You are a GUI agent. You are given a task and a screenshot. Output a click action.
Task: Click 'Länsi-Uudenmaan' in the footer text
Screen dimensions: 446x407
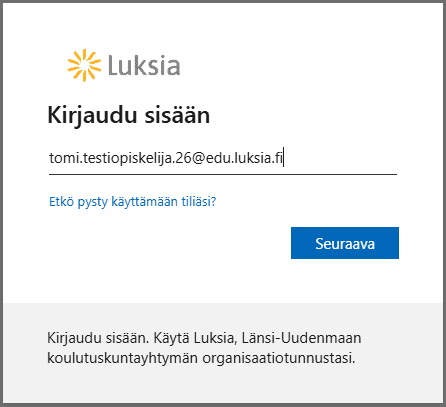coord(301,338)
